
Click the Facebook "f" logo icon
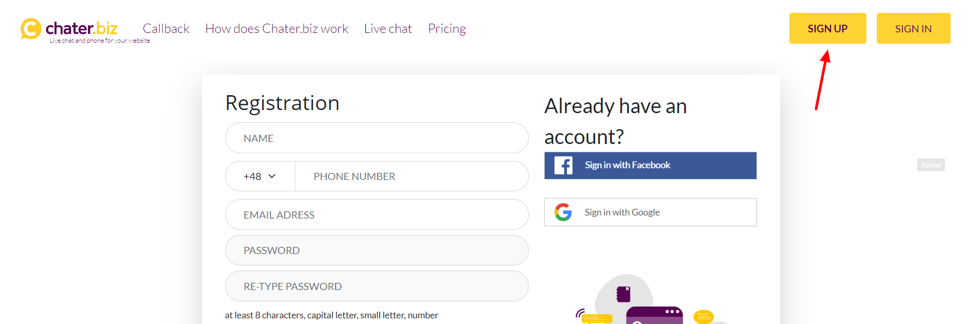tap(563, 166)
